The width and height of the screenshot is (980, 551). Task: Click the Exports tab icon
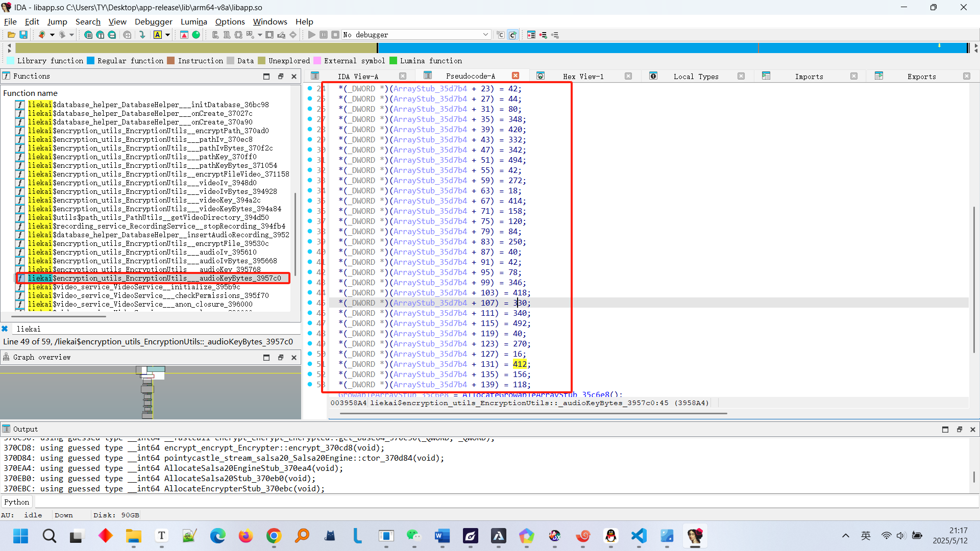tap(879, 76)
